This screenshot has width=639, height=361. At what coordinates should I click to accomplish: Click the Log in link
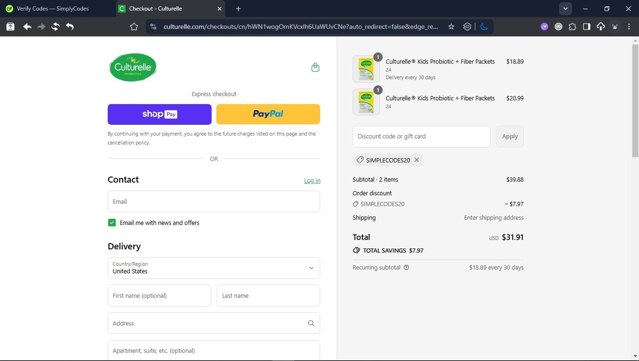point(312,180)
